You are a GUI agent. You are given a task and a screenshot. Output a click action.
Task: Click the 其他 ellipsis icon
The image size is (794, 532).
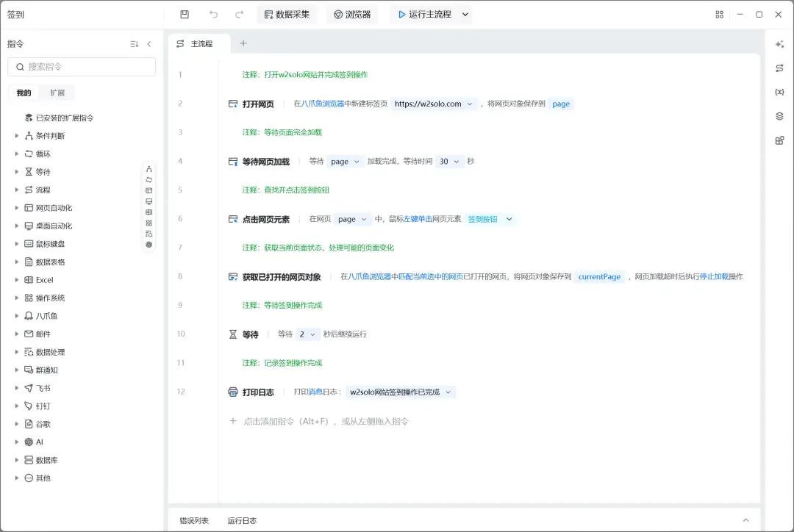tap(29, 478)
